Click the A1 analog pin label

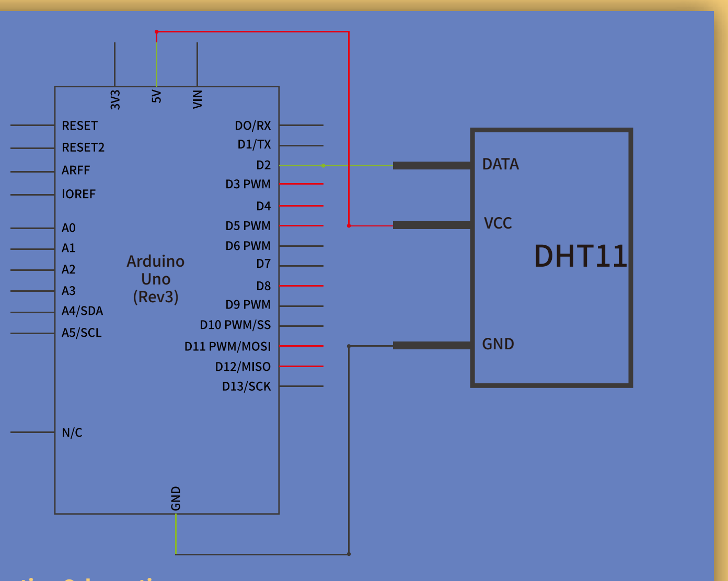tap(68, 248)
